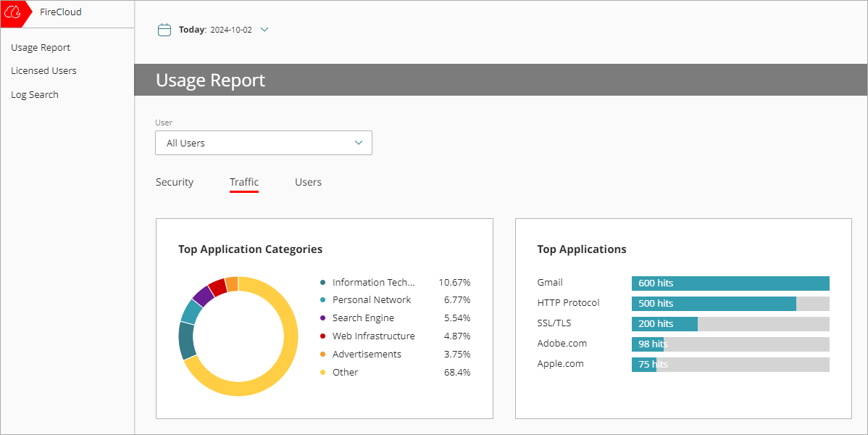This screenshot has height=435, width=868.
Task: Open Log Search from sidebar
Action: tap(35, 95)
